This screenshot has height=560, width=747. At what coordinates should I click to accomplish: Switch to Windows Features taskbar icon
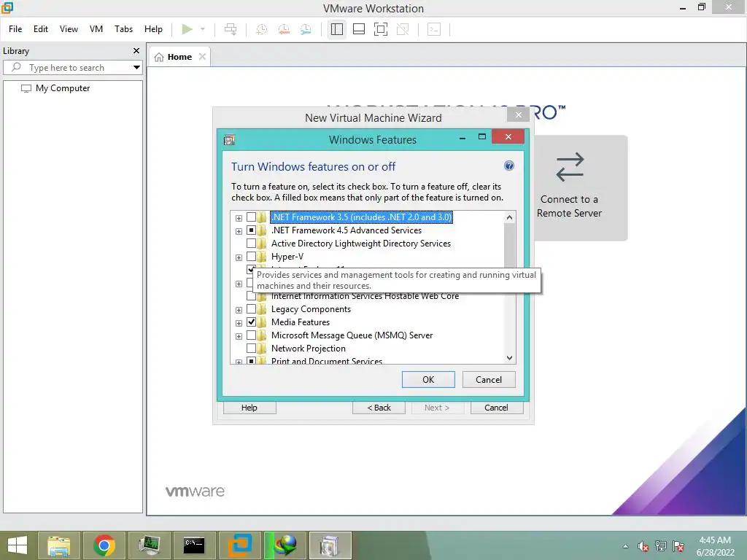330,545
